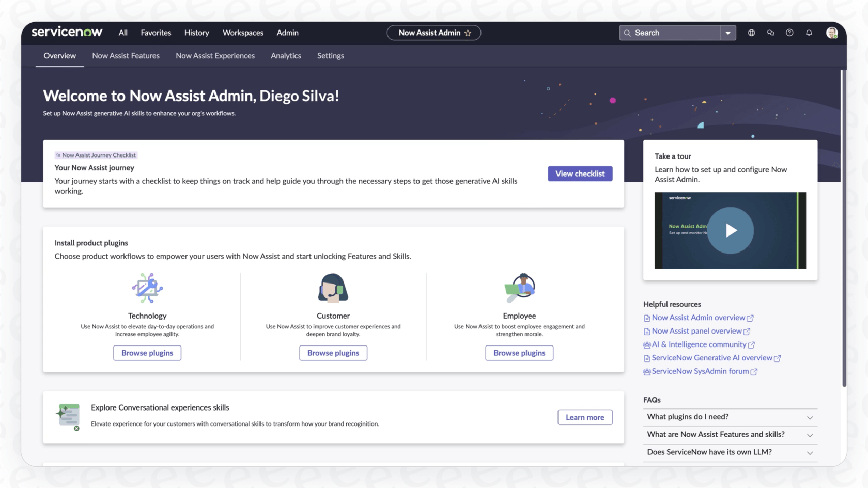Click the View checklist button
This screenshot has height=488, width=868.
[580, 174]
